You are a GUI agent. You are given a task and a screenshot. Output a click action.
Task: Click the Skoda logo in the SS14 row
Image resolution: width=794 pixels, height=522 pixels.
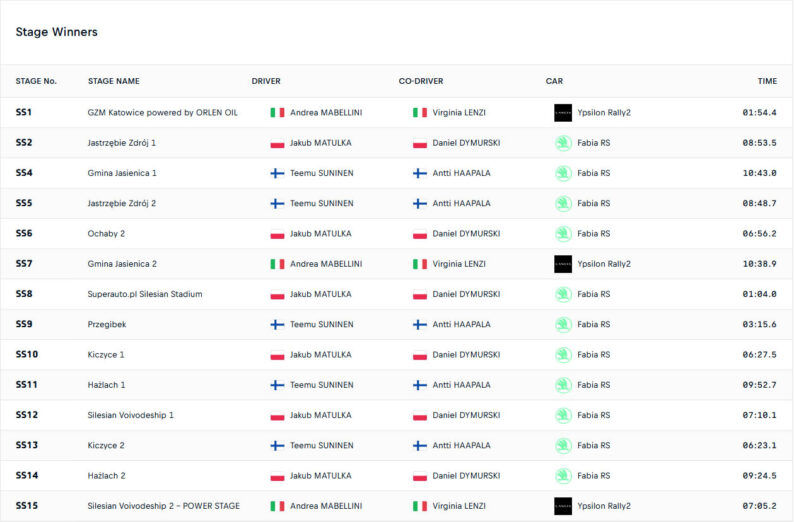tap(563, 476)
